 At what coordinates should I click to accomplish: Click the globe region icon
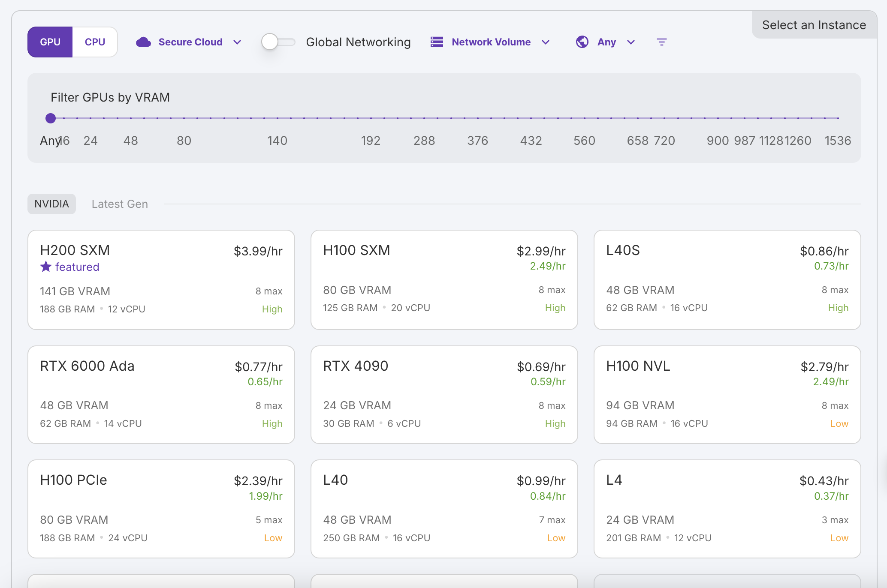(582, 42)
